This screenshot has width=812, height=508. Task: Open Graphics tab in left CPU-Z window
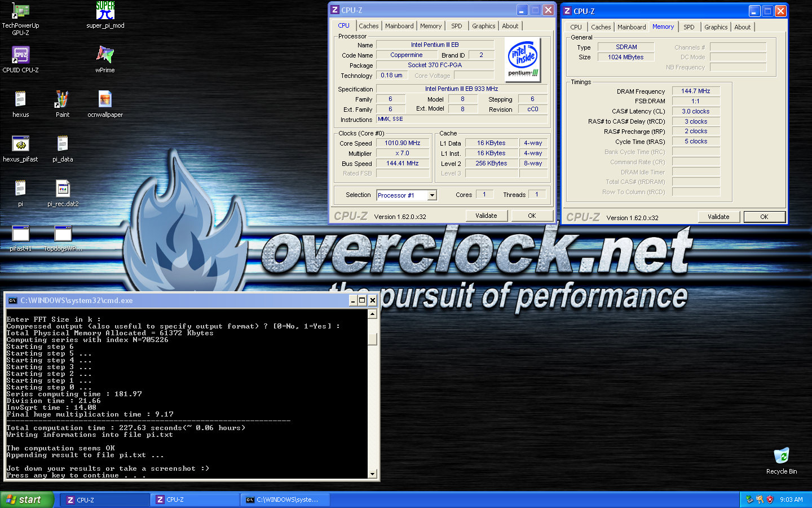point(484,26)
